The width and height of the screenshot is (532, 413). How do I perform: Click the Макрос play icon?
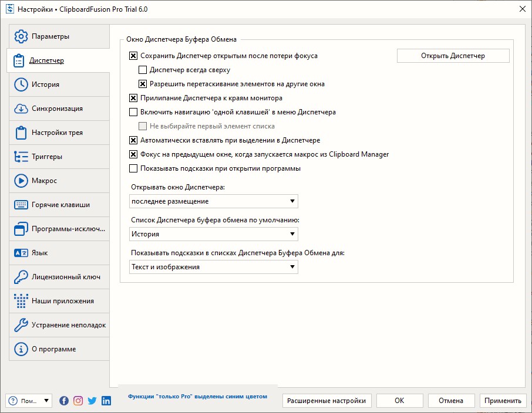pos(21,181)
